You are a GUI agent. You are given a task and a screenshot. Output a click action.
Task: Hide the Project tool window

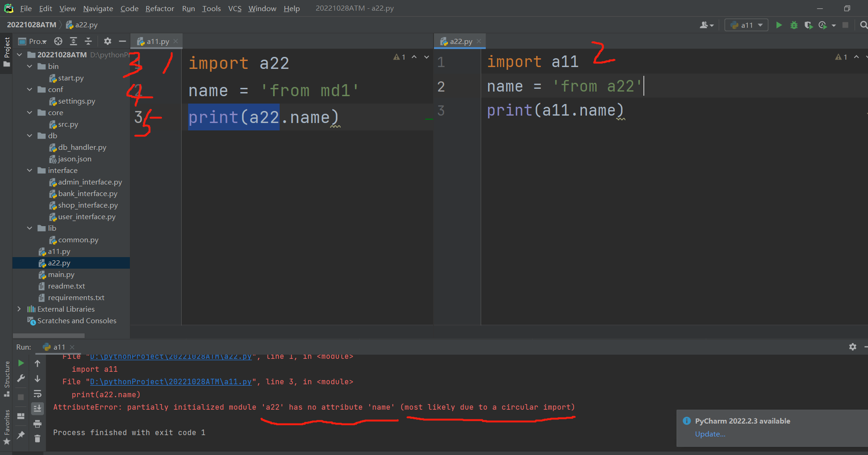pyautogui.click(x=122, y=41)
